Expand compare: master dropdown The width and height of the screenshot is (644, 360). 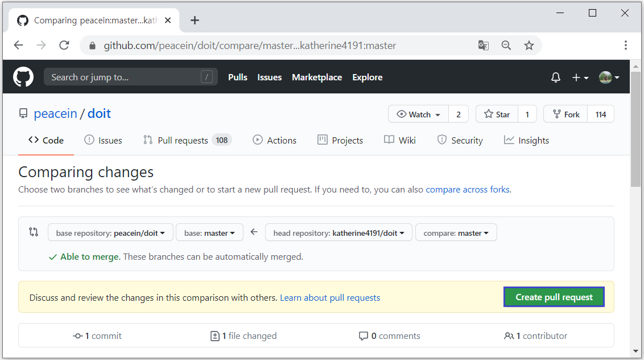(x=456, y=233)
